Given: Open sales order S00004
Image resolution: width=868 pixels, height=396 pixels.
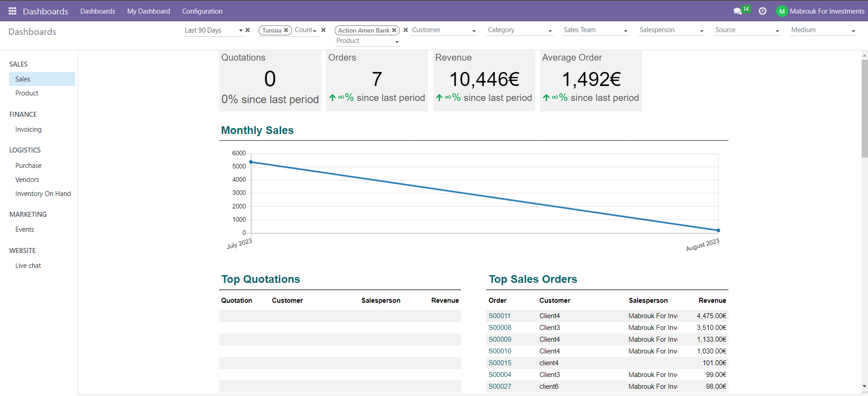Looking at the screenshot, I should [500, 375].
